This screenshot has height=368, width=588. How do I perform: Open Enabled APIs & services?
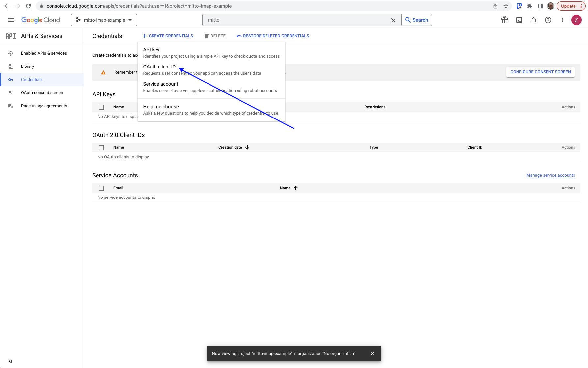click(x=44, y=53)
